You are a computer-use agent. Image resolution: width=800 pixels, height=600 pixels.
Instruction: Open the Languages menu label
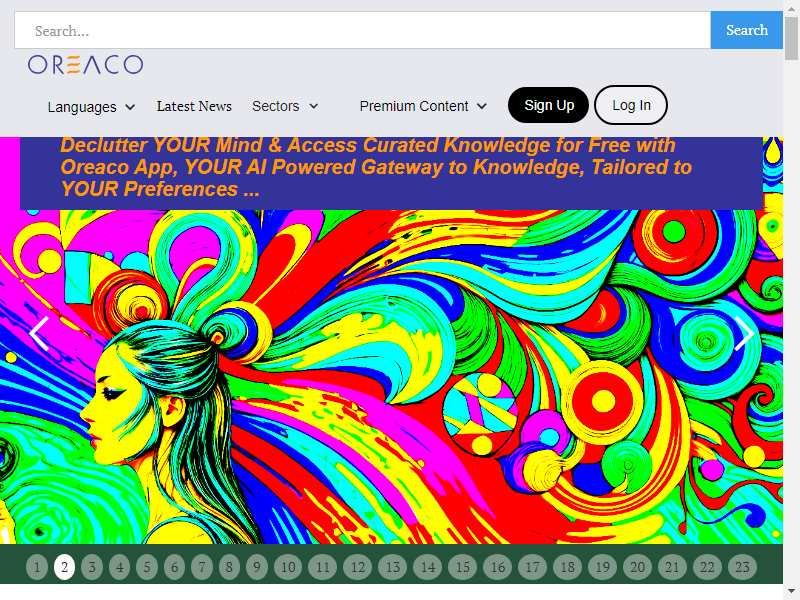(x=82, y=107)
